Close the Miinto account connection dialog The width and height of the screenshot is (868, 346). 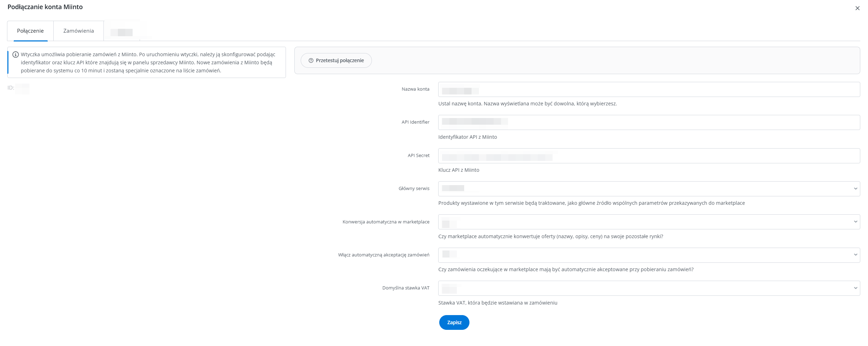(857, 8)
